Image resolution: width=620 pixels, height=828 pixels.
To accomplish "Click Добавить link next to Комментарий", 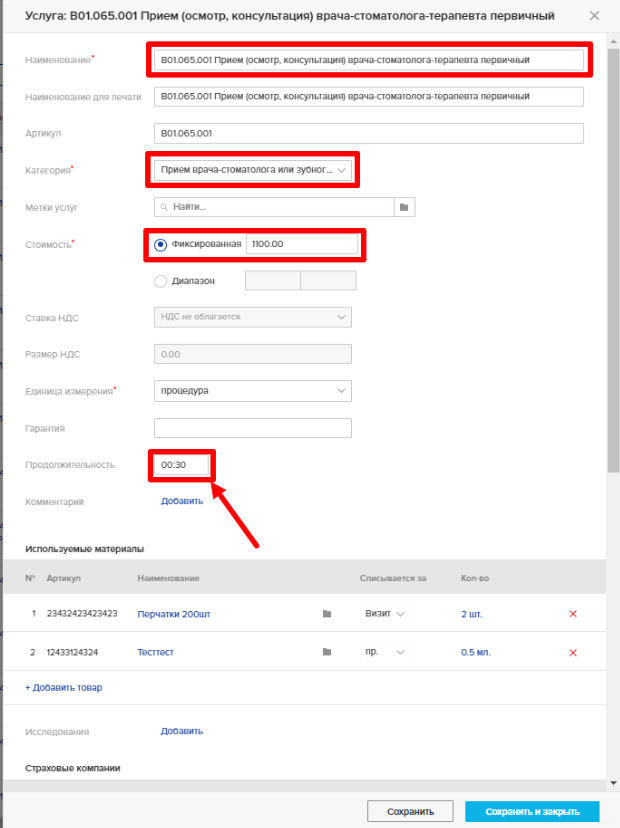I will [182, 501].
